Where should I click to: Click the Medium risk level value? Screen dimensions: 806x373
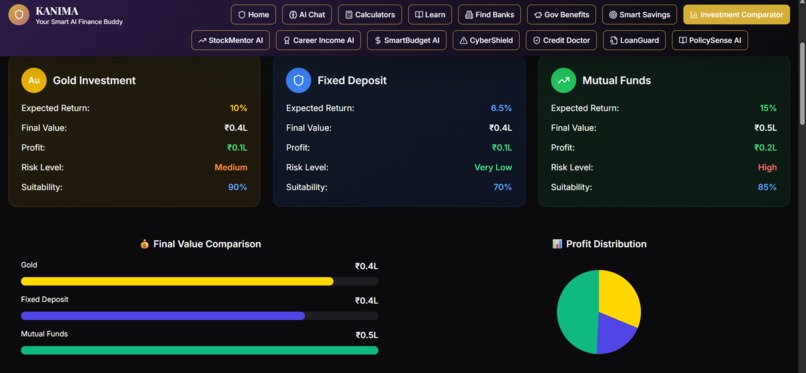click(231, 167)
